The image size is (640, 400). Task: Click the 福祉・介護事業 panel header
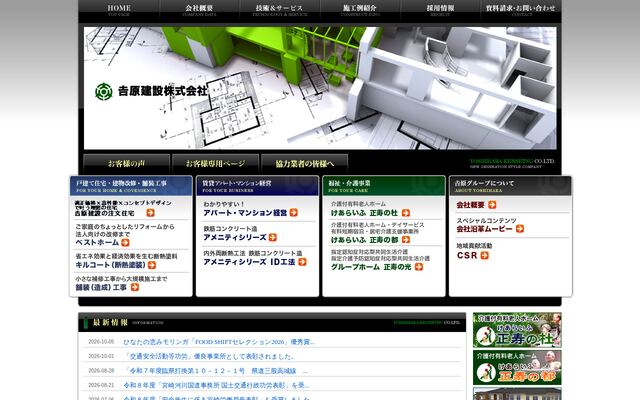[384, 186]
